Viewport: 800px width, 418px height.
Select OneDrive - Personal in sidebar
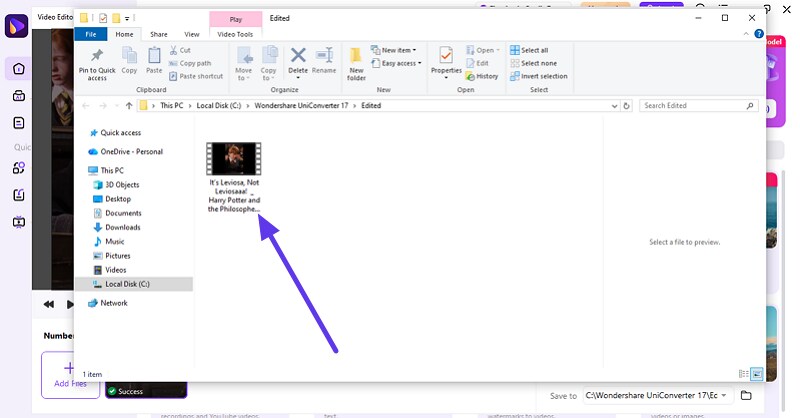[x=126, y=152]
